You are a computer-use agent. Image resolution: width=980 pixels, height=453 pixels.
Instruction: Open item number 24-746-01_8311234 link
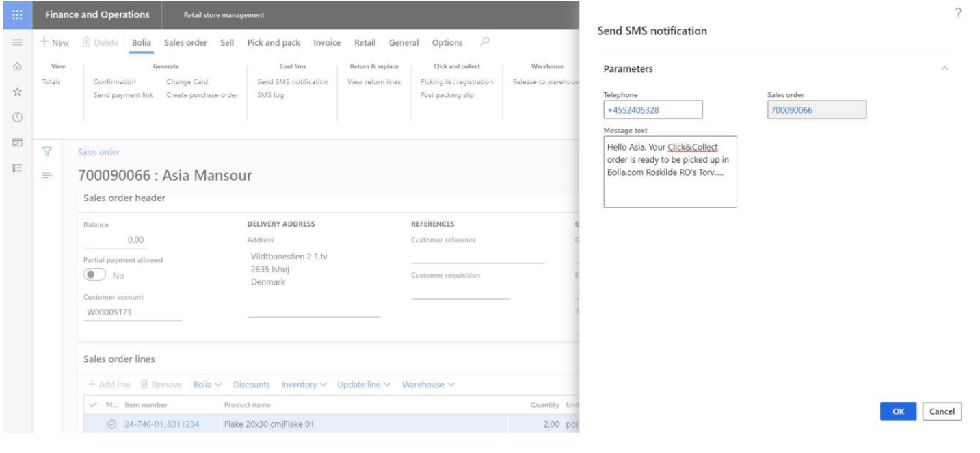point(161,424)
